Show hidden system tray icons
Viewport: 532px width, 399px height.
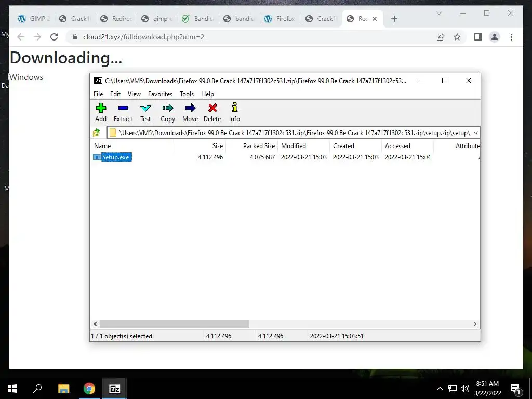tap(440, 389)
